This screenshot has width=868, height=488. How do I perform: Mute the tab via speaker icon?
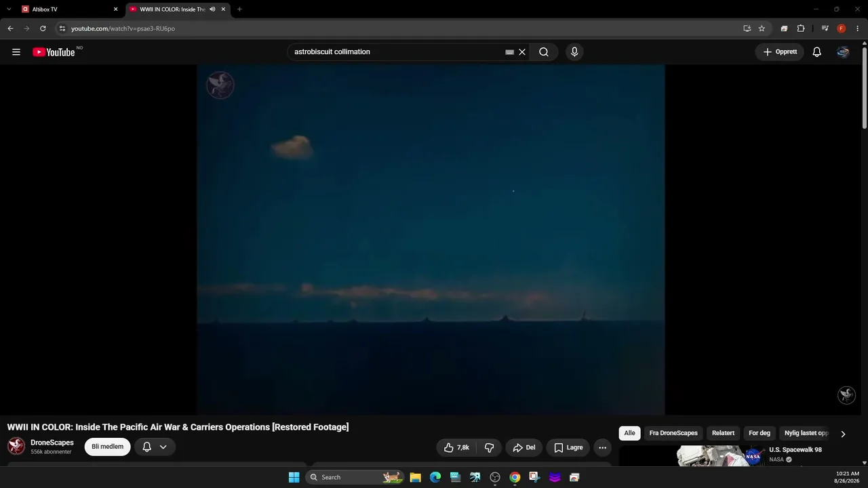coord(212,9)
